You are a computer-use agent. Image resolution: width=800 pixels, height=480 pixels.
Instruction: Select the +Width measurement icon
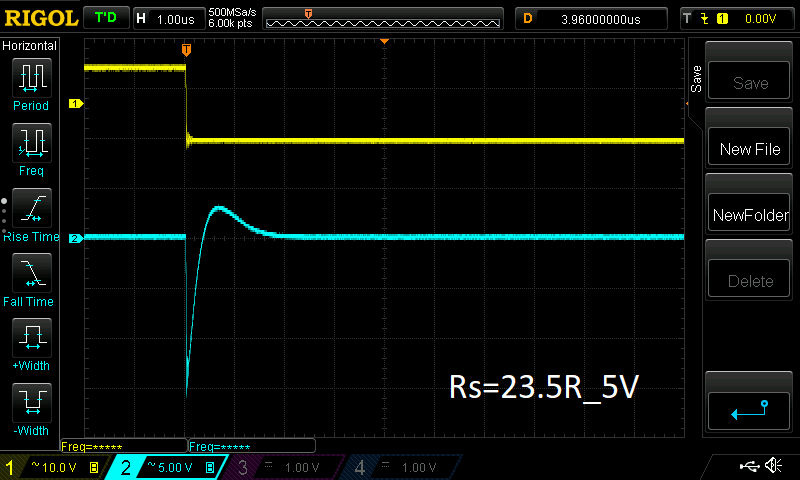[32, 338]
